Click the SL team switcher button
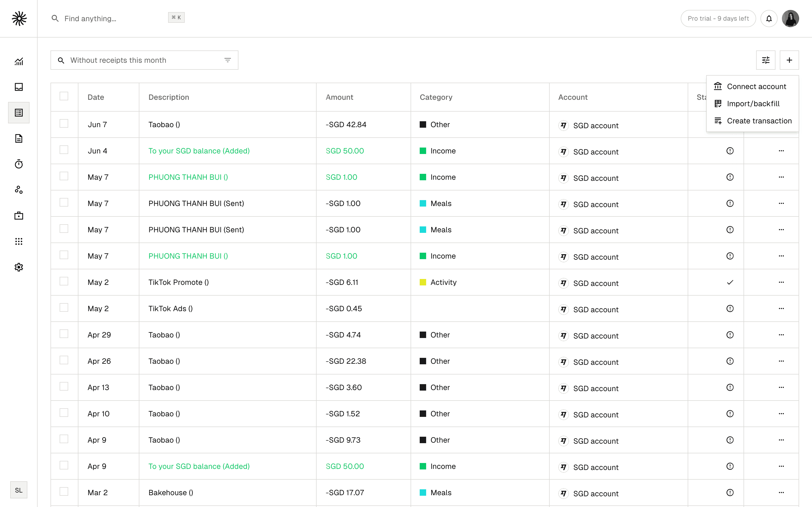Image resolution: width=812 pixels, height=507 pixels. point(19,490)
